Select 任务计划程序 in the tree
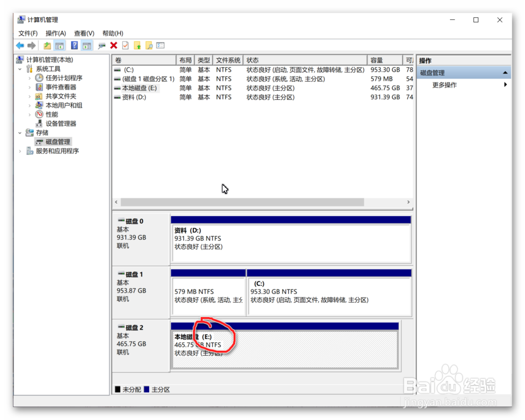This screenshot has width=525, height=420. pos(64,78)
